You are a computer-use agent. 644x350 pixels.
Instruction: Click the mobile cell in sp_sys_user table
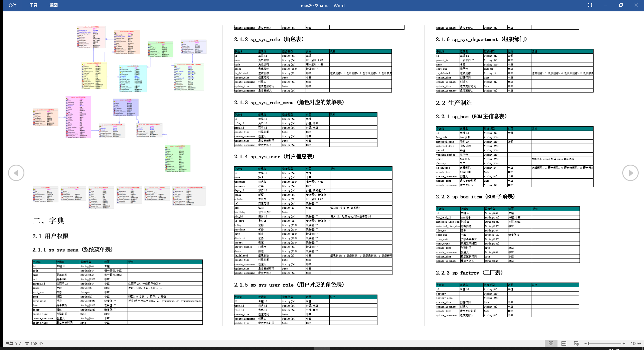click(x=246, y=199)
